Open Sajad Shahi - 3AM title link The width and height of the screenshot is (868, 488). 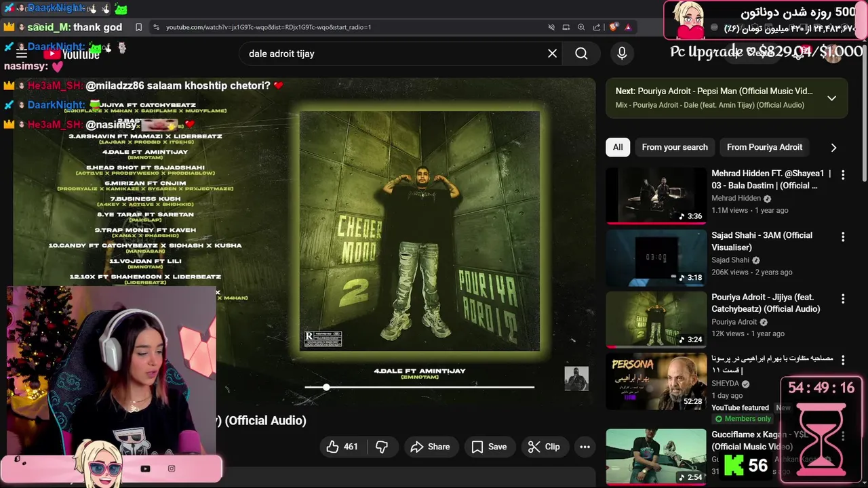[762, 241]
